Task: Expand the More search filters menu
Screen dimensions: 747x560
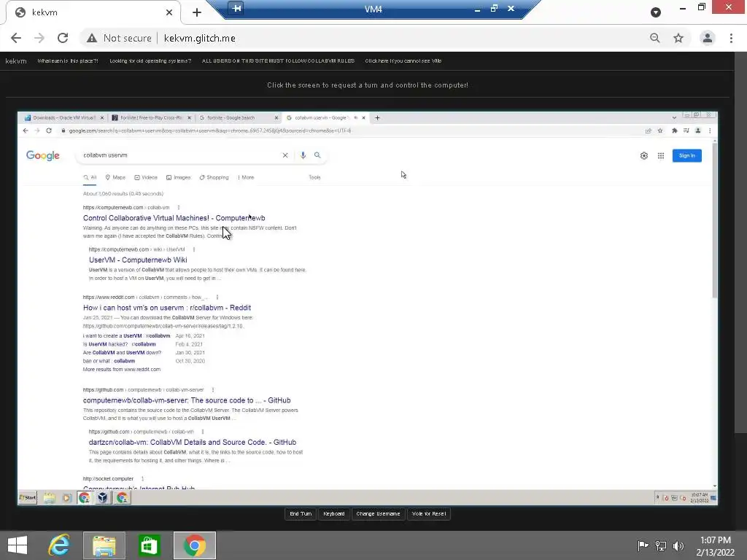Action: (x=246, y=177)
